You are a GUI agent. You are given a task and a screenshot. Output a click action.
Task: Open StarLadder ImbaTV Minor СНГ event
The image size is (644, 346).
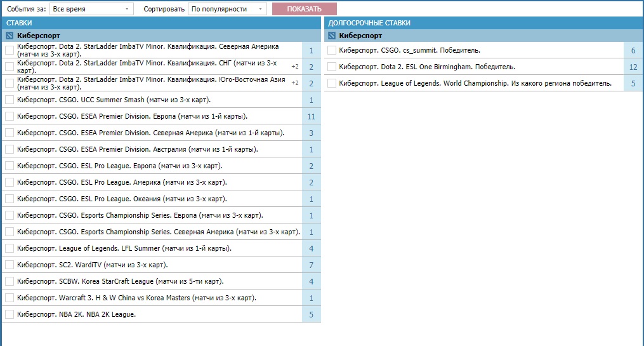coord(147,67)
